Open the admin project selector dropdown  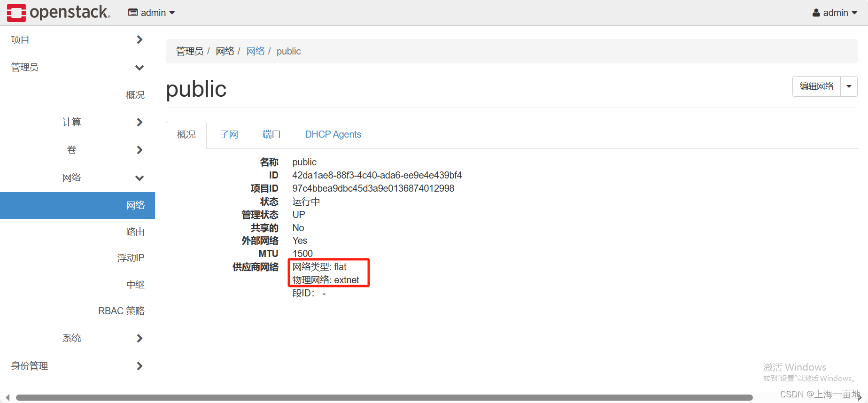point(152,13)
